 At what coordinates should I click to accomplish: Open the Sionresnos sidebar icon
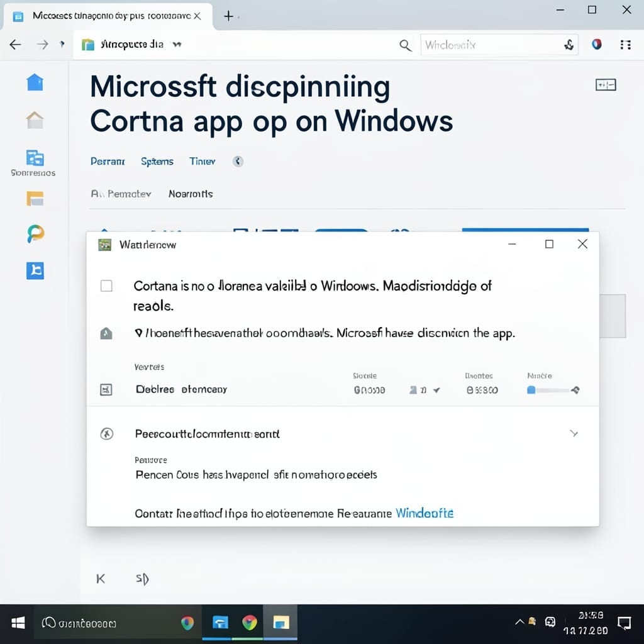pyautogui.click(x=35, y=158)
